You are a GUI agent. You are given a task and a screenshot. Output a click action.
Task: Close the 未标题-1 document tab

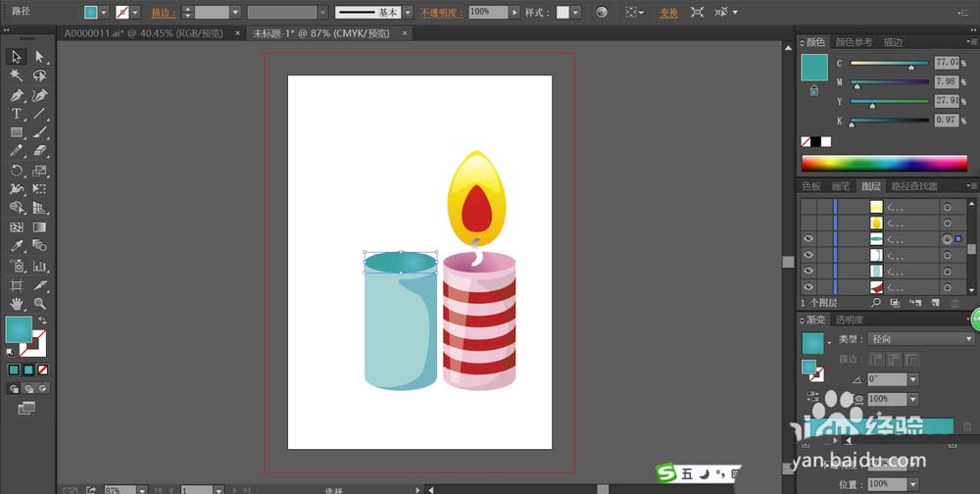(405, 33)
